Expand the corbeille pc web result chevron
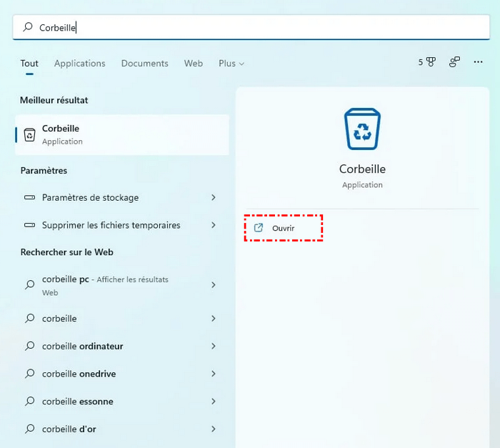This screenshot has width=500, height=448. tap(213, 285)
